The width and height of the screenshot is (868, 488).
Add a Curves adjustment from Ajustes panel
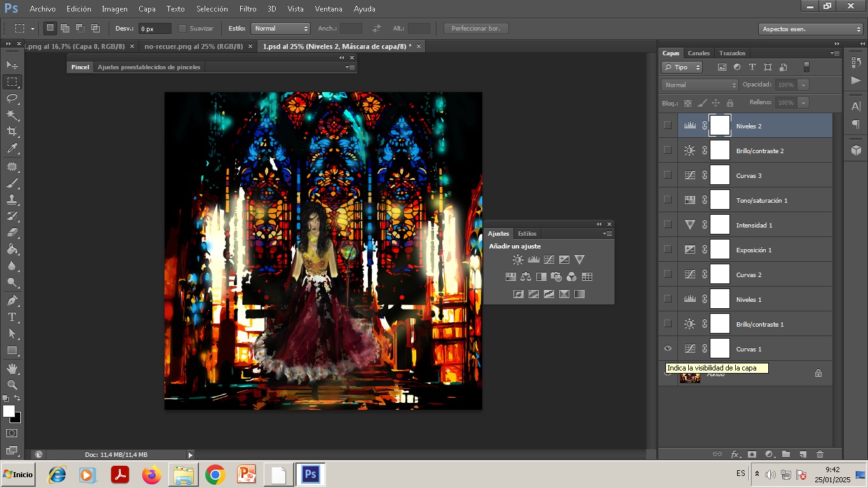(549, 259)
